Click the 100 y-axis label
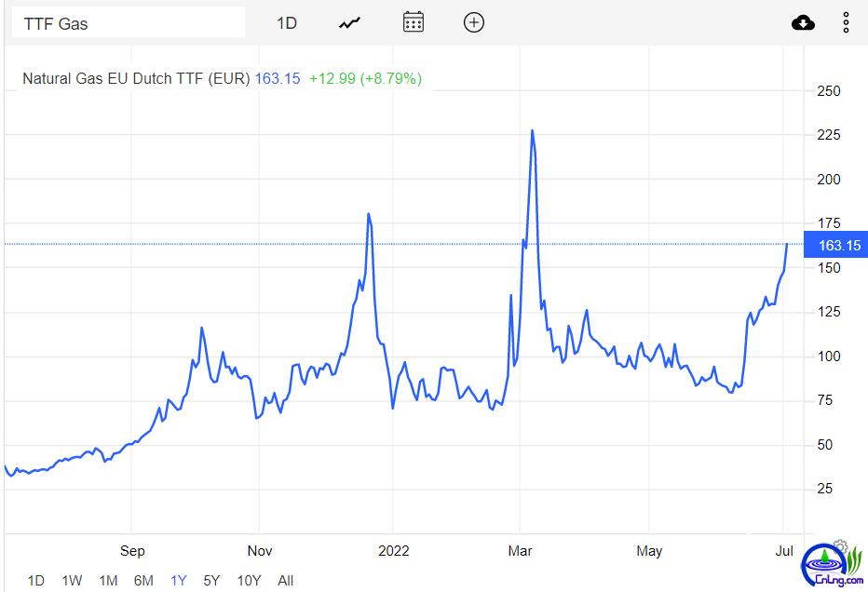The width and height of the screenshot is (868, 592). tap(829, 356)
